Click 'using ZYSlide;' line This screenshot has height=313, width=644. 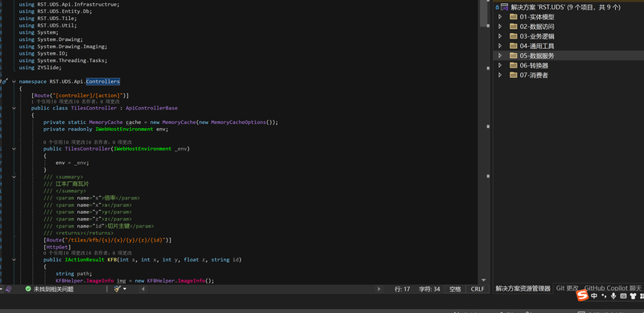click(40, 68)
